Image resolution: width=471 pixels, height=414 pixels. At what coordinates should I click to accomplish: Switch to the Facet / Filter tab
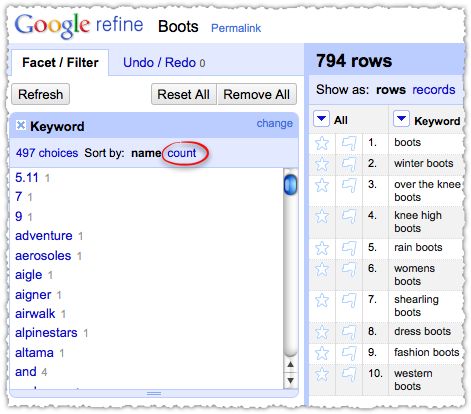[x=60, y=63]
